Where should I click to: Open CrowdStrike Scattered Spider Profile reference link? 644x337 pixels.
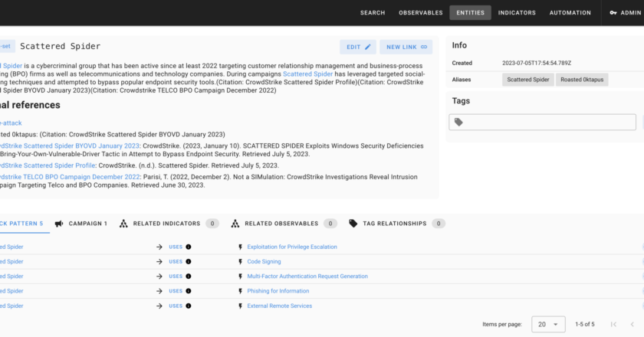pos(48,165)
